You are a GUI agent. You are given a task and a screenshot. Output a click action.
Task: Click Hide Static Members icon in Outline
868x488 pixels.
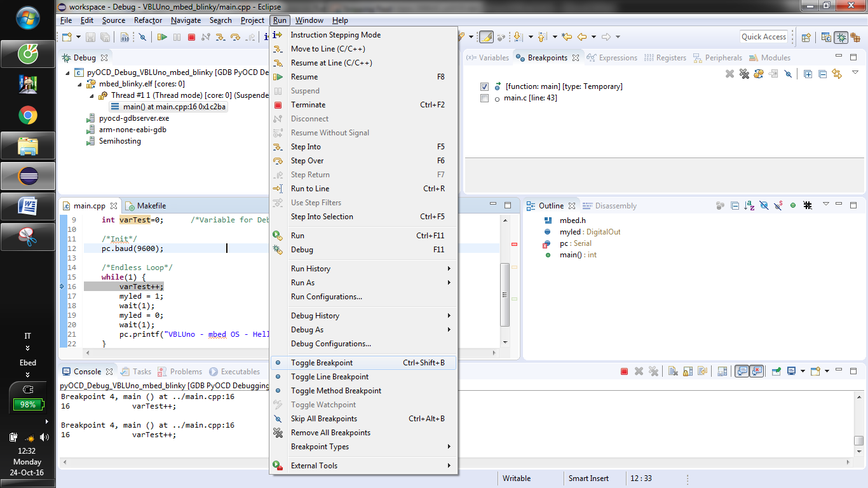(778, 205)
